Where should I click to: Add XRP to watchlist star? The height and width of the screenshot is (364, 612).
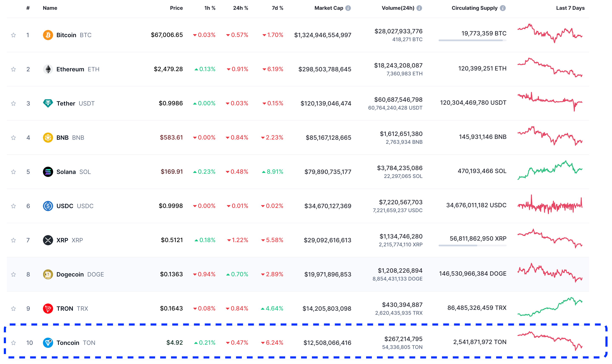[14, 240]
